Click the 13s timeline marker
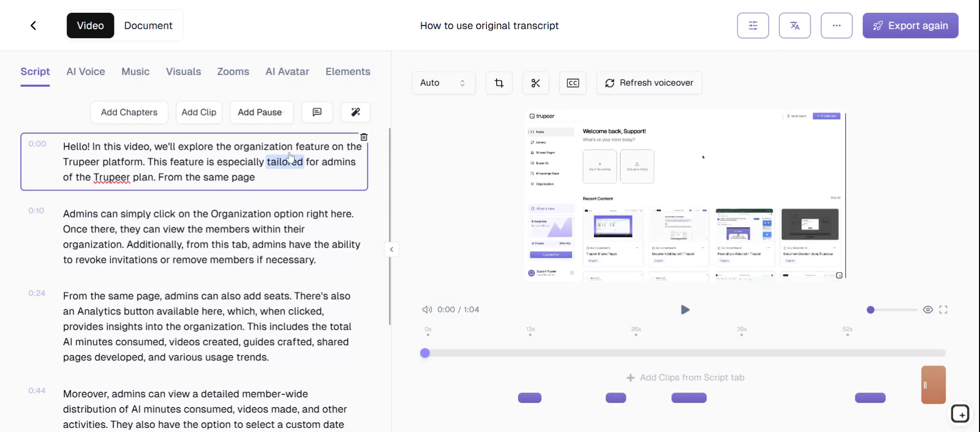 point(530,331)
